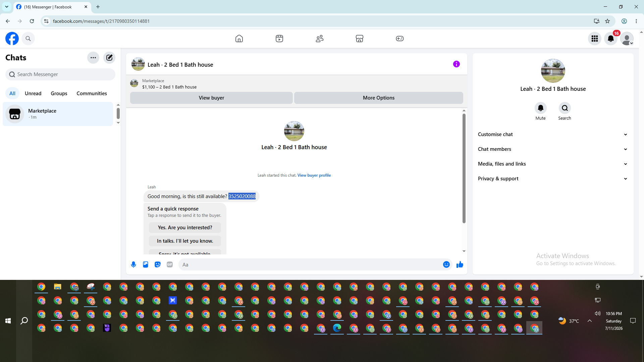The height and width of the screenshot is (362, 644).
Task: Send 'Yes. Are you interested?' quick response
Action: [185, 228]
